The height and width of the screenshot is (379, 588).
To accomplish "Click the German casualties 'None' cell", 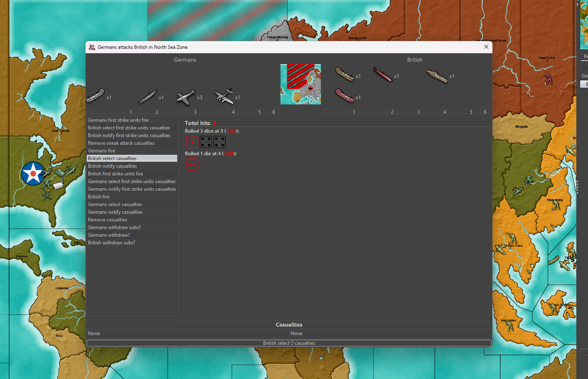I will (188, 333).
